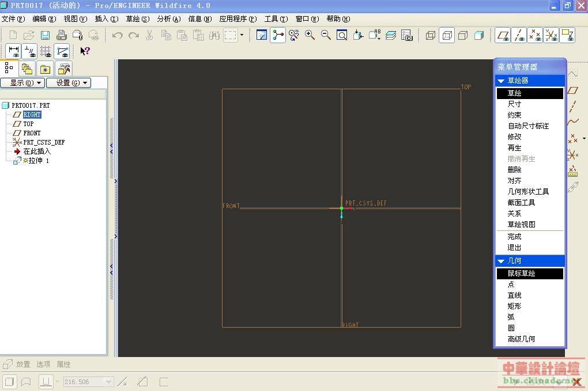
Task: Collapse the 草绘器 menu section
Action: coord(501,81)
